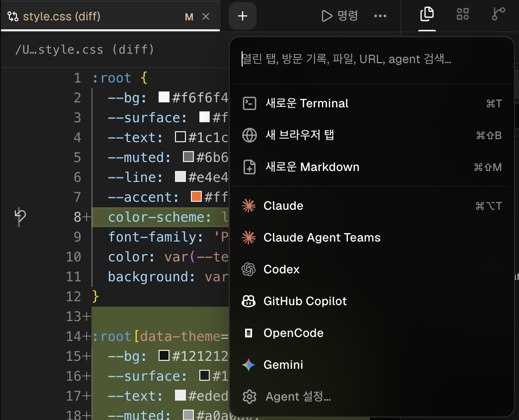
Task: Select the OpenCode agent
Action: click(372, 333)
